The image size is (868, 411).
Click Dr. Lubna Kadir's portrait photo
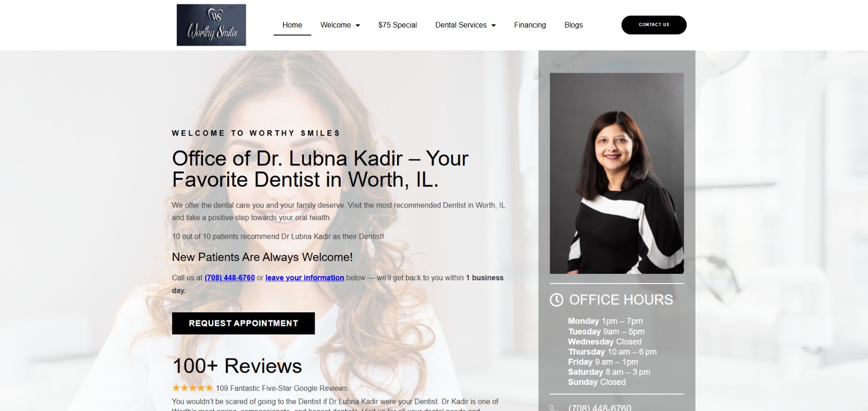pos(617,174)
